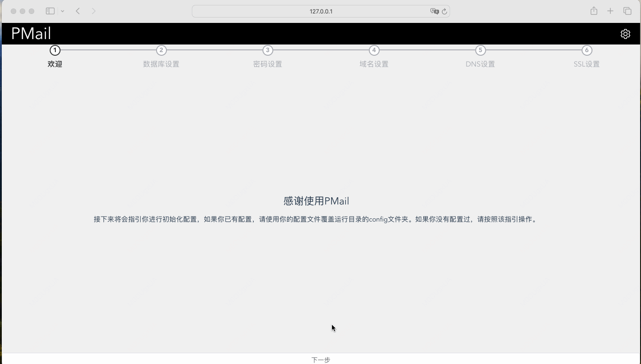The width and height of the screenshot is (641, 364).
Task: Open the PMail settings gear icon
Action: pos(625,34)
